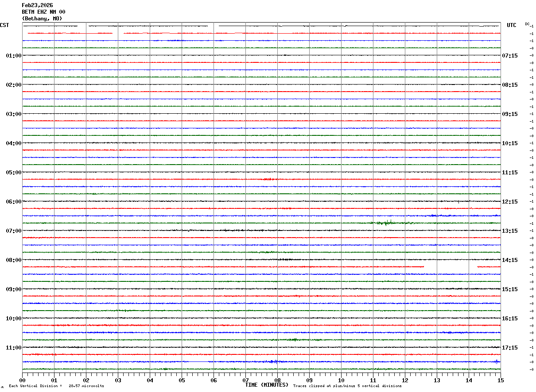This screenshot has width=536, height=392.
Task: Select the station code BETM EHZ NM 00
Action: [43, 12]
